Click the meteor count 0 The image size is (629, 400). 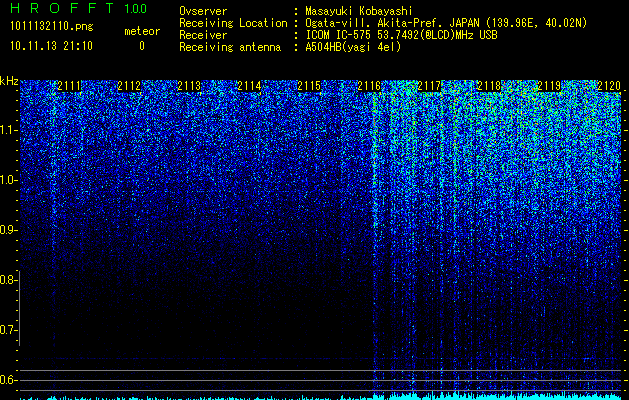[x=142, y=46]
